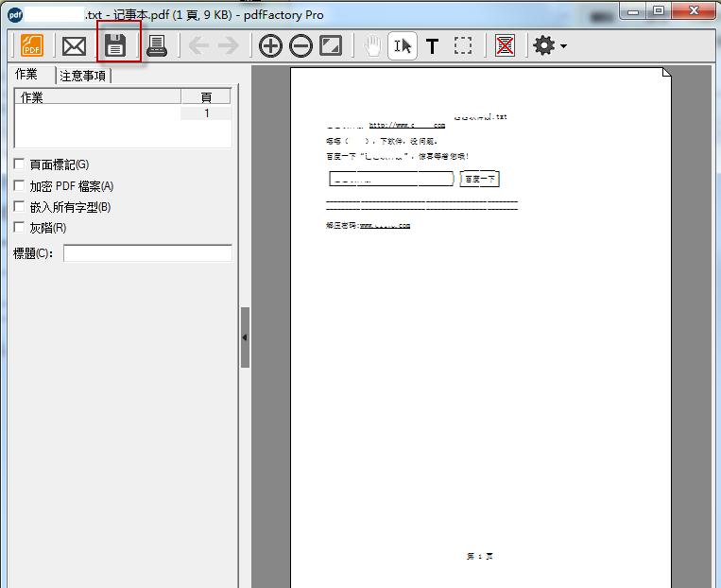Image resolution: width=721 pixels, height=588 pixels.
Task: Enable the 灰階(R) grayscale checkbox
Action: coord(20,227)
